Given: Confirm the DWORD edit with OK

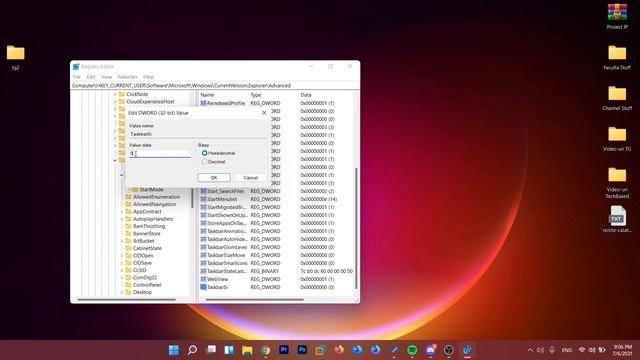Looking at the screenshot, I should tap(214, 178).
